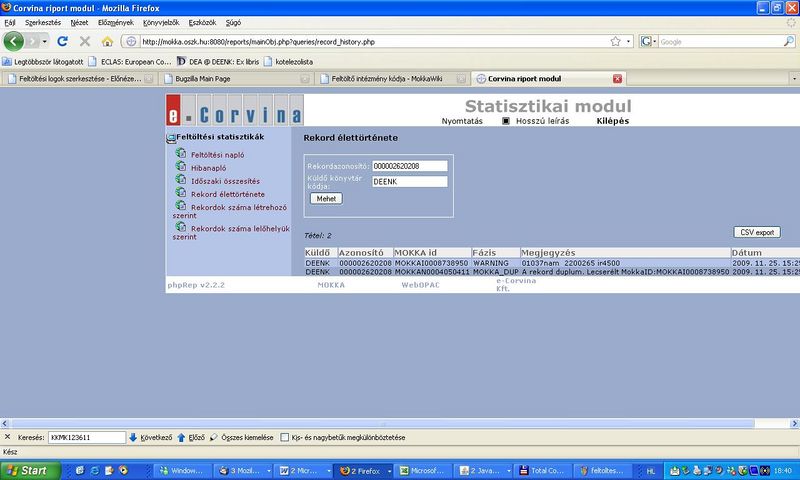Open the search engine selector dropdown
Image resolution: width=800 pixels, height=480 pixels.
[652, 42]
